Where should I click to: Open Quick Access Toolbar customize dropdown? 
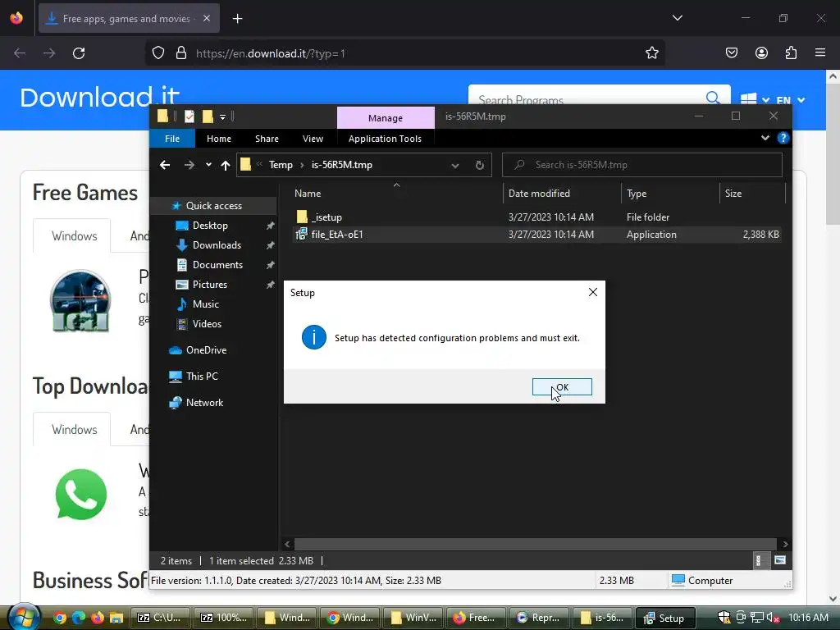click(x=222, y=116)
